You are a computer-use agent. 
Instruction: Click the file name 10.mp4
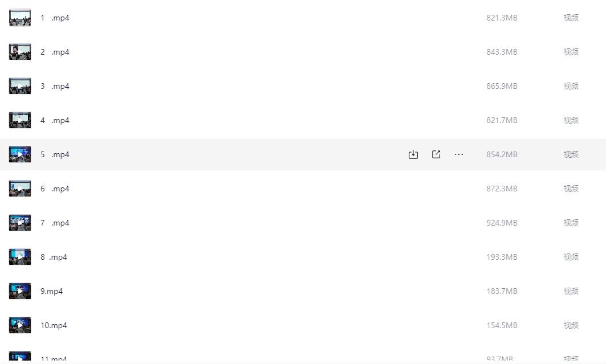[x=54, y=325]
